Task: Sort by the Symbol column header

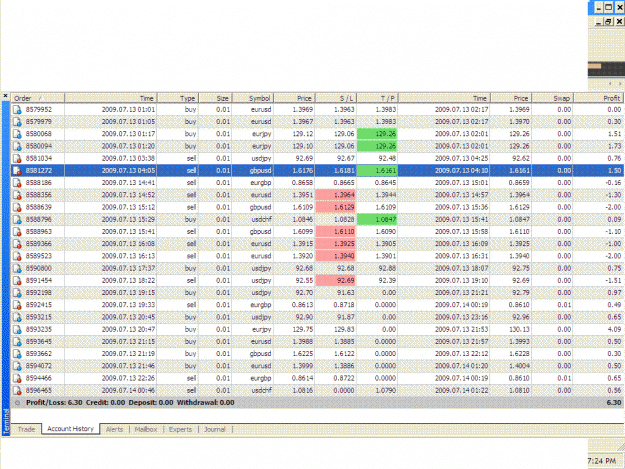Action: (253, 98)
